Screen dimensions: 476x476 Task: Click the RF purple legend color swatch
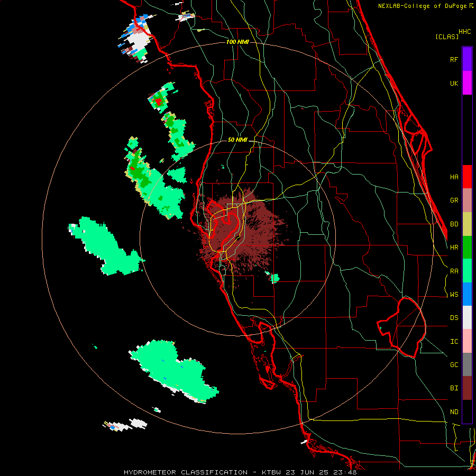(467, 59)
